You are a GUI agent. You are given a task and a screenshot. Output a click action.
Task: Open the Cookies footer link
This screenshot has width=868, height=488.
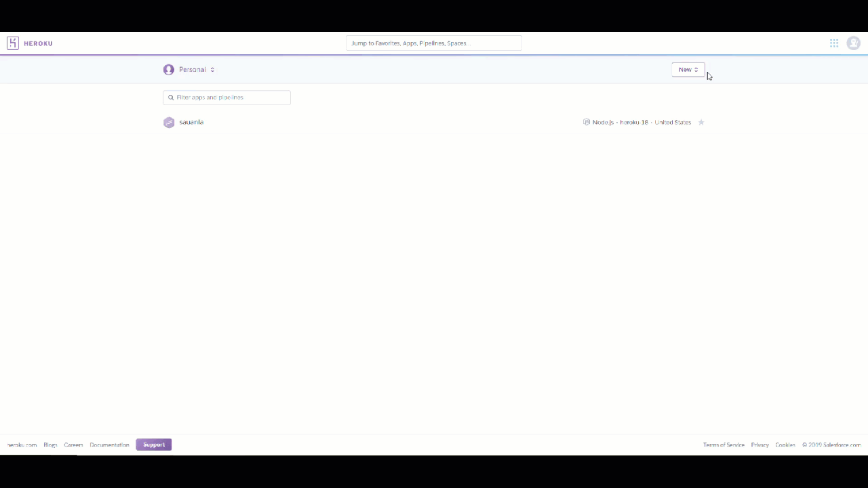coord(785,445)
